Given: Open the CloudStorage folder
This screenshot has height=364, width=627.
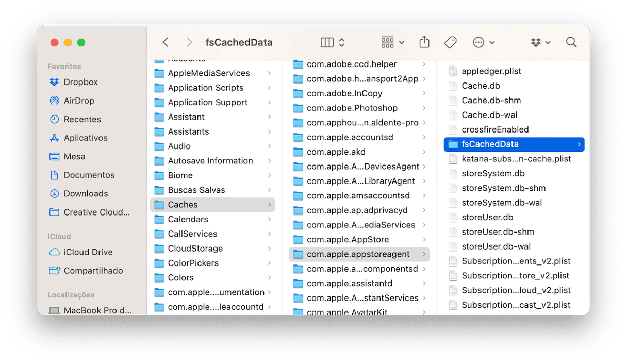Looking at the screenshot, I should (x=212, y=249).
